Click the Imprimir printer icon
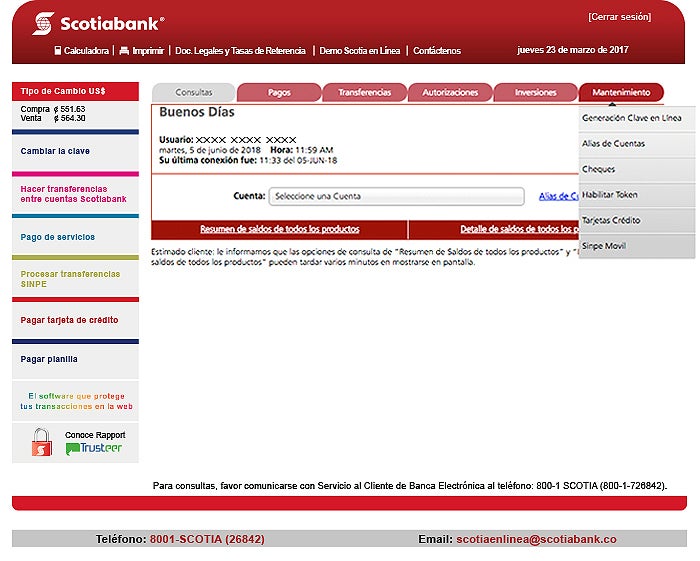Viewport: 700px width, 561px height. pos(124,50)
